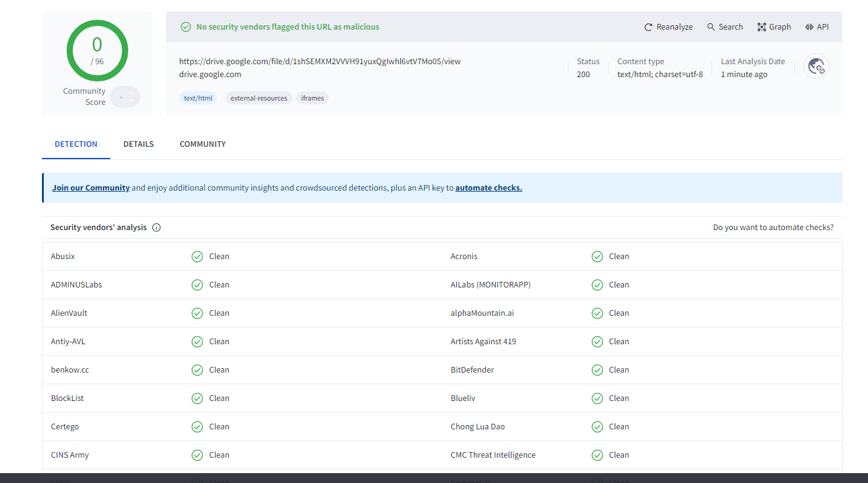Follow the Join our Community link

91,188
